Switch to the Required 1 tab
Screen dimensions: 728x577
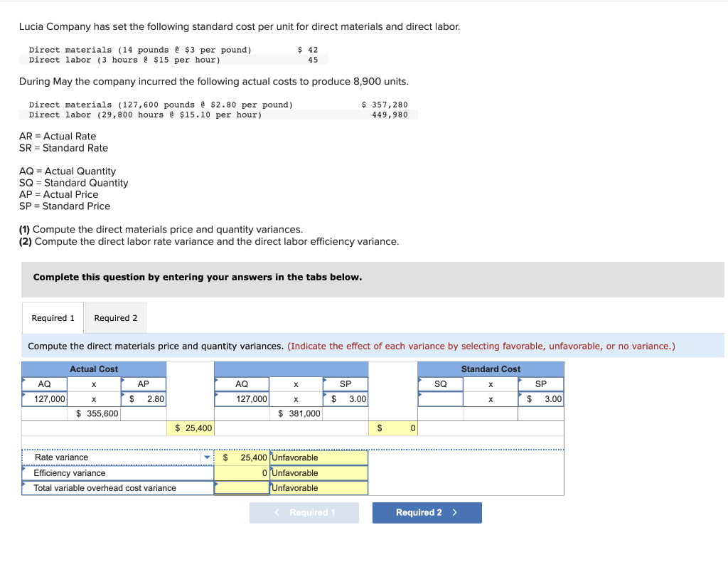click(x=53, y=318)
